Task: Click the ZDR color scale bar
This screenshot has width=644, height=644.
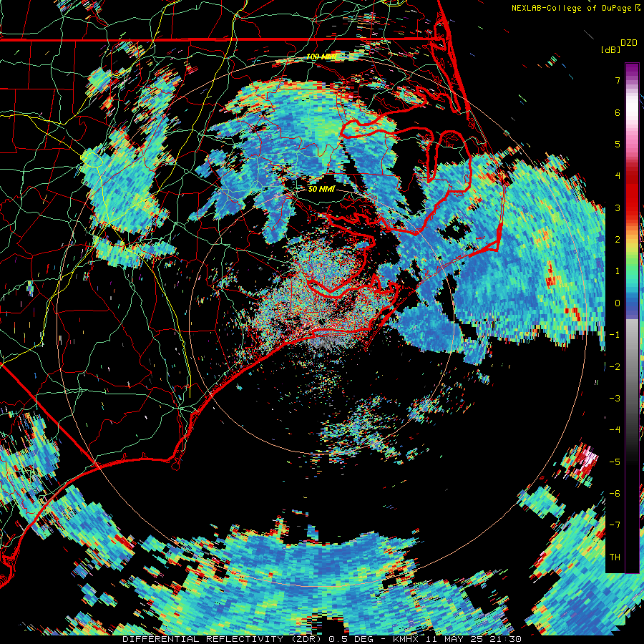Action: (632, 318)
